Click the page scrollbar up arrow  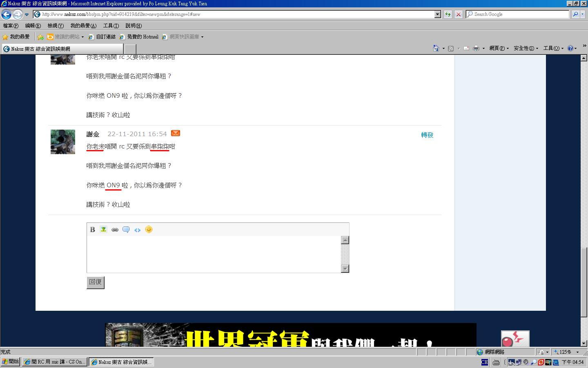[584, 58]
